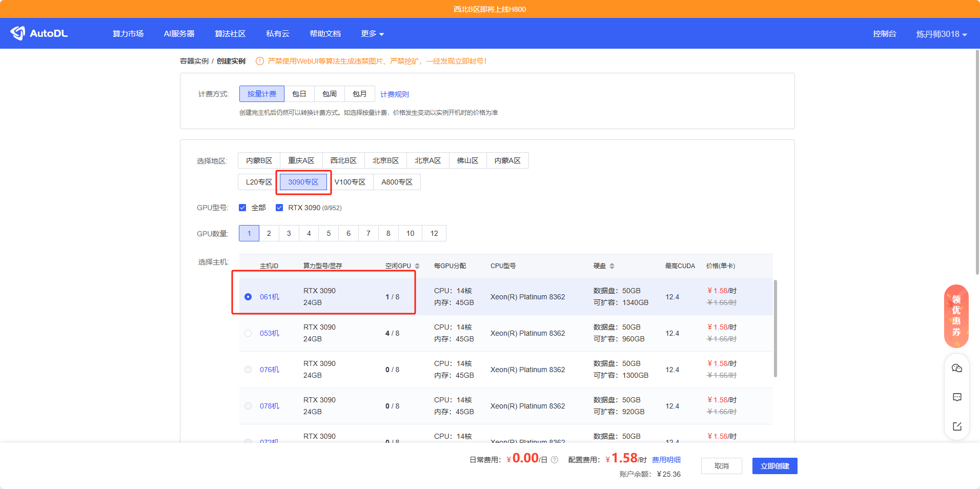Screen dimensions: 980x489
Task: Open the 费用明细 cost details link
Action: (666, 460)
